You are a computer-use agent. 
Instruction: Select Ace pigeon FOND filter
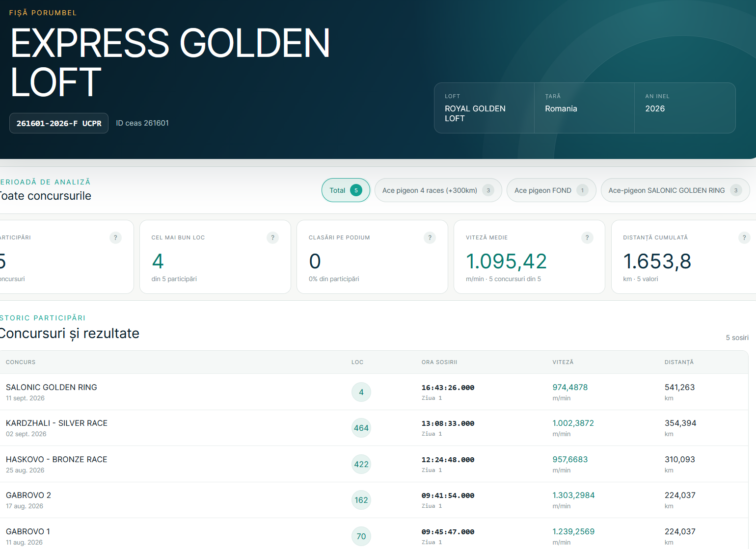coord(551,190)
